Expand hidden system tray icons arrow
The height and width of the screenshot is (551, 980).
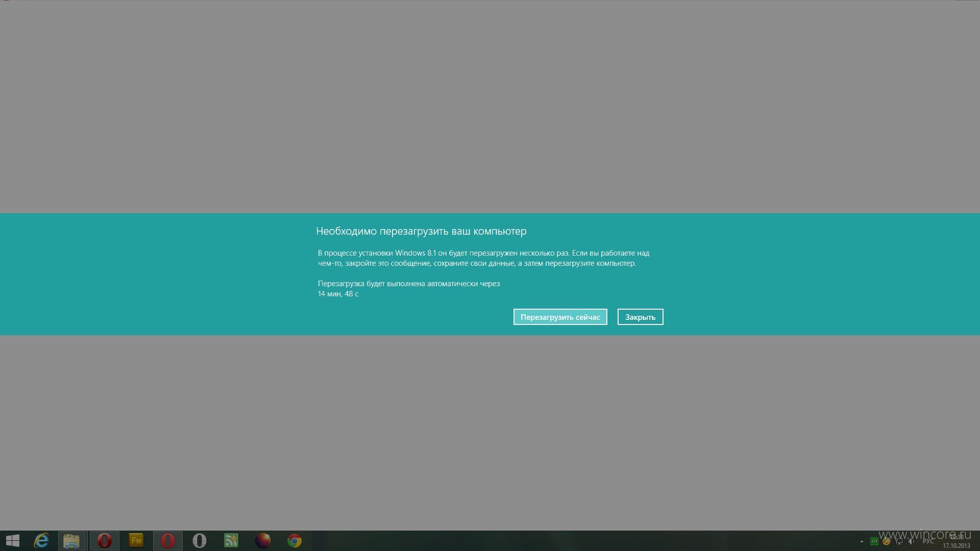[x=862, y=541]
